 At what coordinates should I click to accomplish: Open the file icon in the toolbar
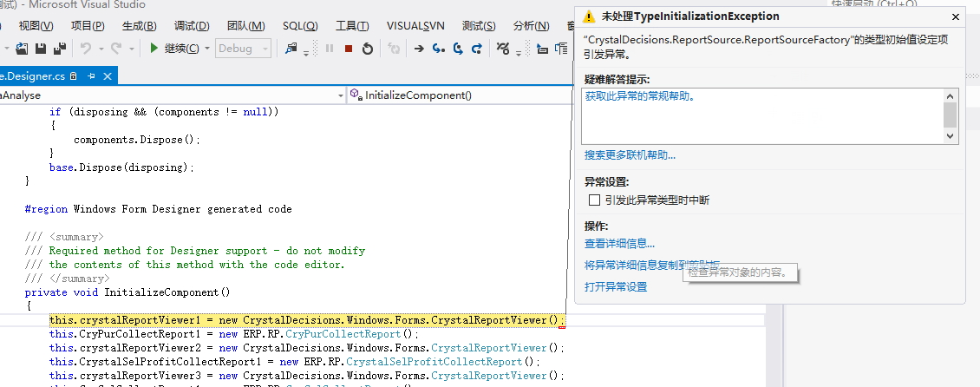coord(22,48)
